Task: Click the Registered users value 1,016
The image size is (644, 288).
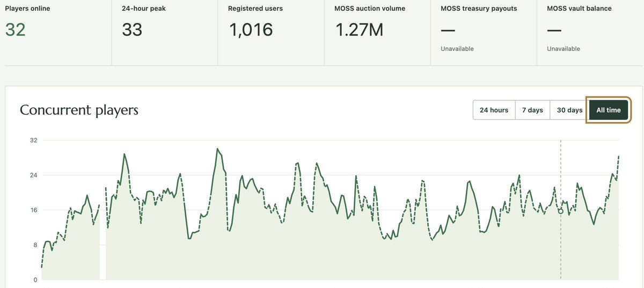Action: click(x=251, y=29)
